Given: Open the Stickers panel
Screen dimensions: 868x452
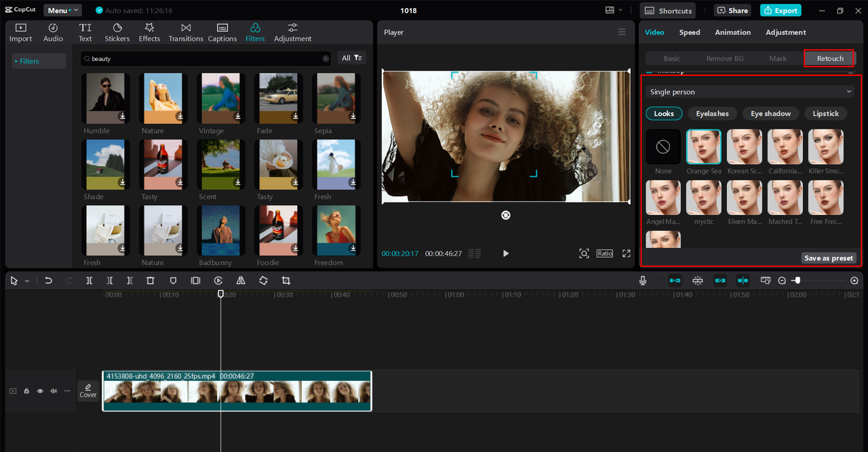Looking at the screenshot, I should tap(117, 32).
